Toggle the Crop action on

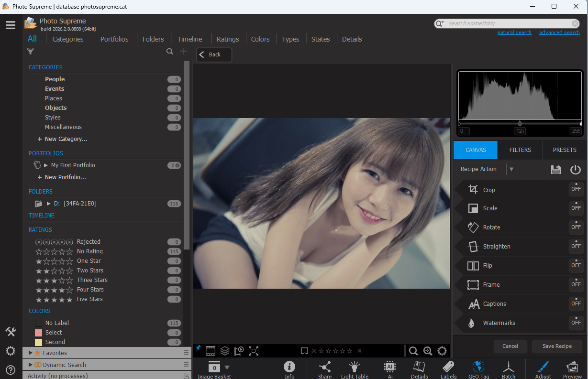click(576, 189)
